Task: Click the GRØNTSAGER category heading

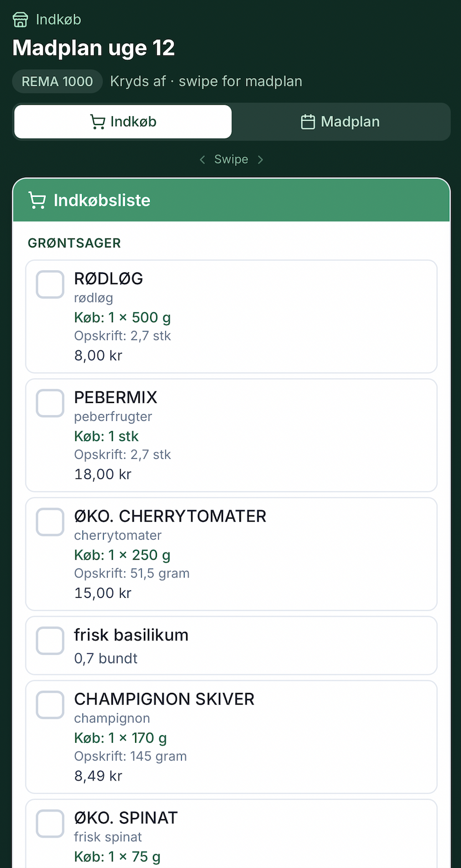Action: point(74,243)
